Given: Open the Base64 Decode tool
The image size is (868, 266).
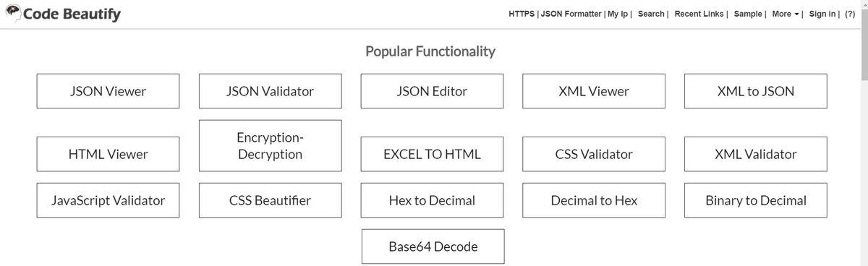Looking at the screenshot, I should (433, 246).
